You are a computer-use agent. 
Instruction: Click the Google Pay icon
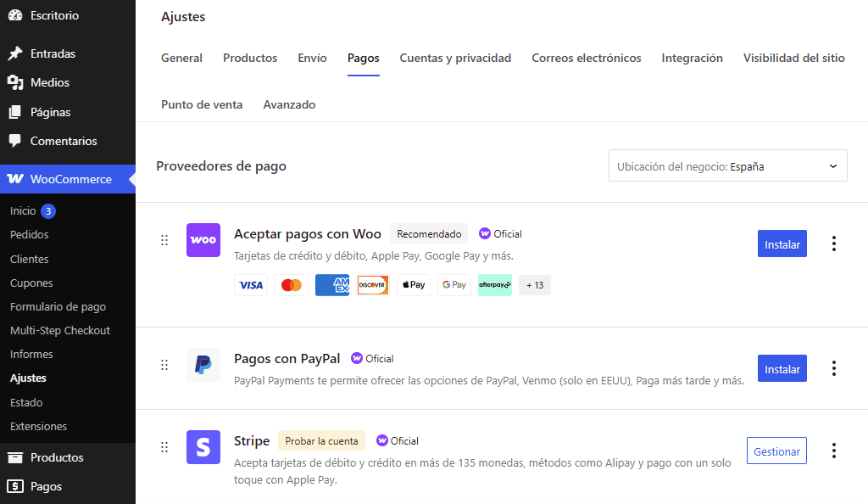(x=454, y=285)
